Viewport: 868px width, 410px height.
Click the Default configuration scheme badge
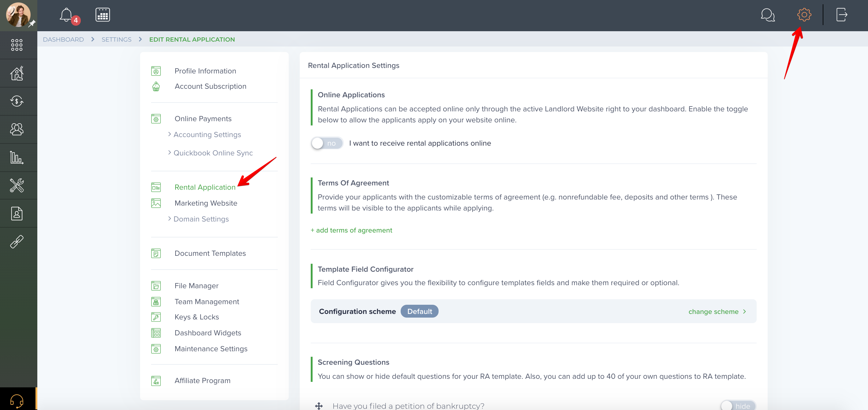coord(419,311)
